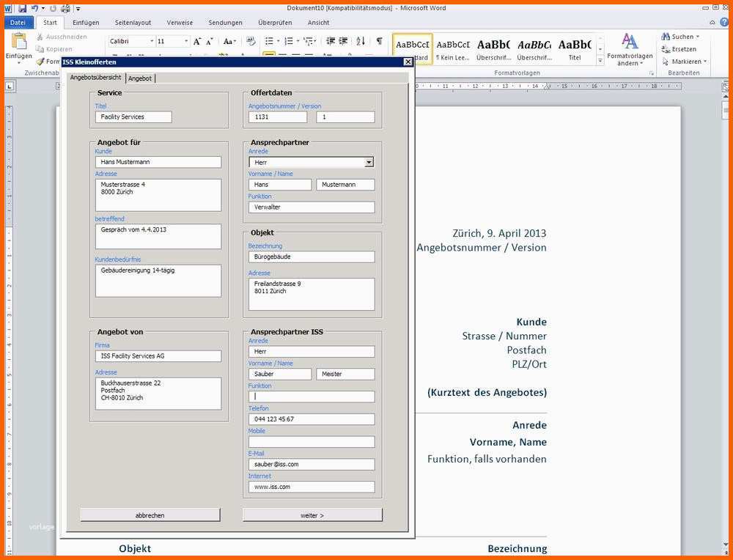Open the Angebot tab in the dialog

[x=140, y=78]
